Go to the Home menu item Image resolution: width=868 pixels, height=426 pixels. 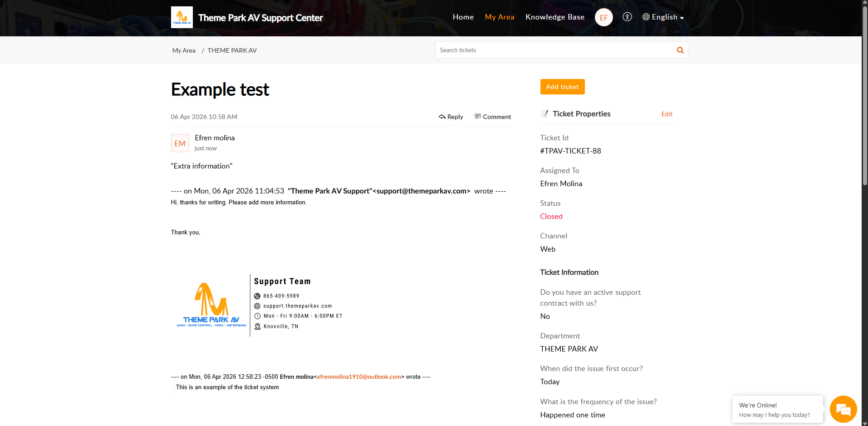click(x=463, y=17)
